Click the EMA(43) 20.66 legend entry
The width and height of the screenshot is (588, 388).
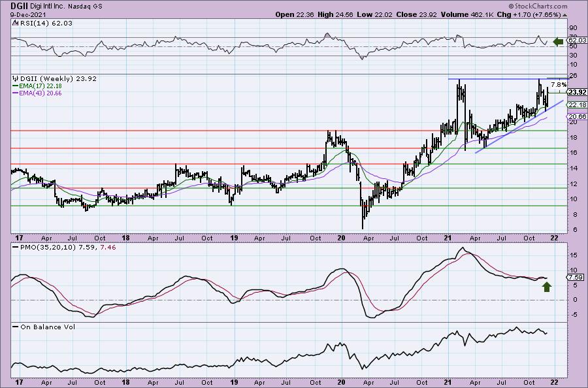click(37, 93)
